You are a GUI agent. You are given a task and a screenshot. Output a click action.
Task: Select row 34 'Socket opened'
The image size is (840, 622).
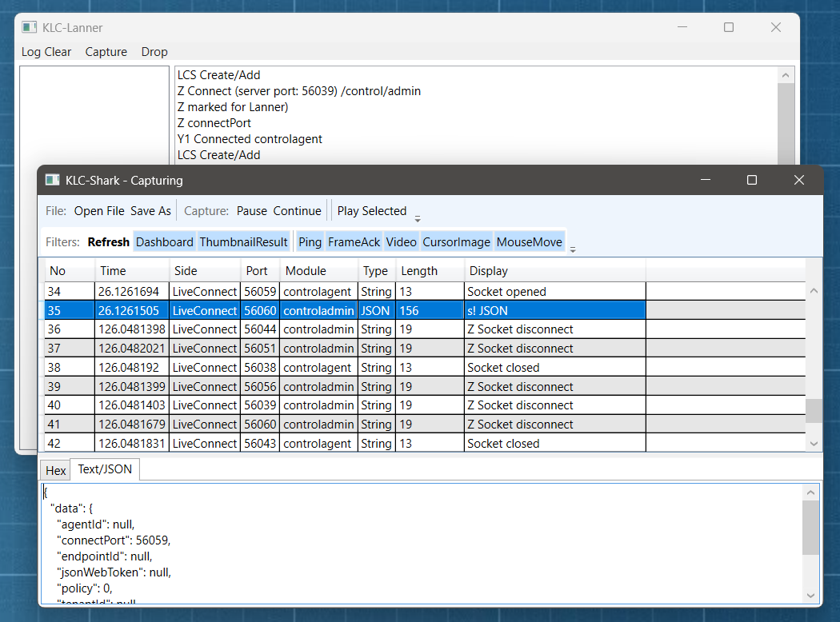click(425, 292)
